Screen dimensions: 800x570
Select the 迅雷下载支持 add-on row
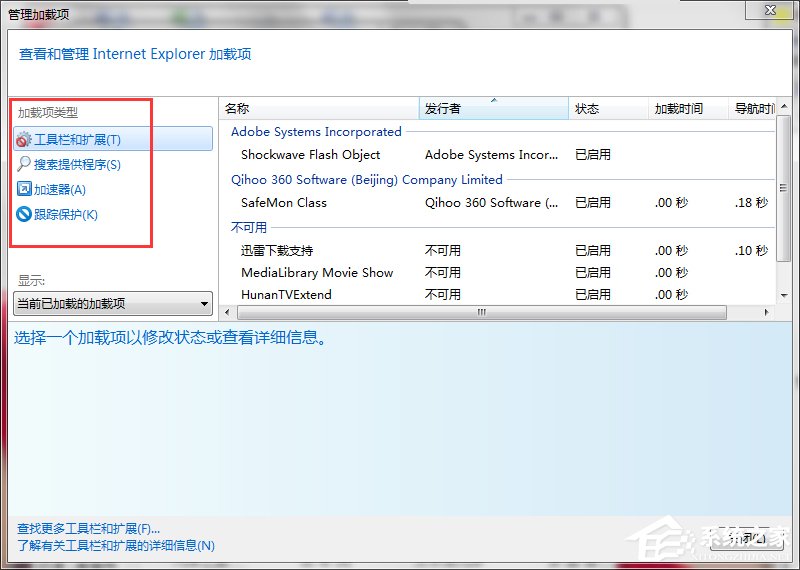tap(497, 251)
